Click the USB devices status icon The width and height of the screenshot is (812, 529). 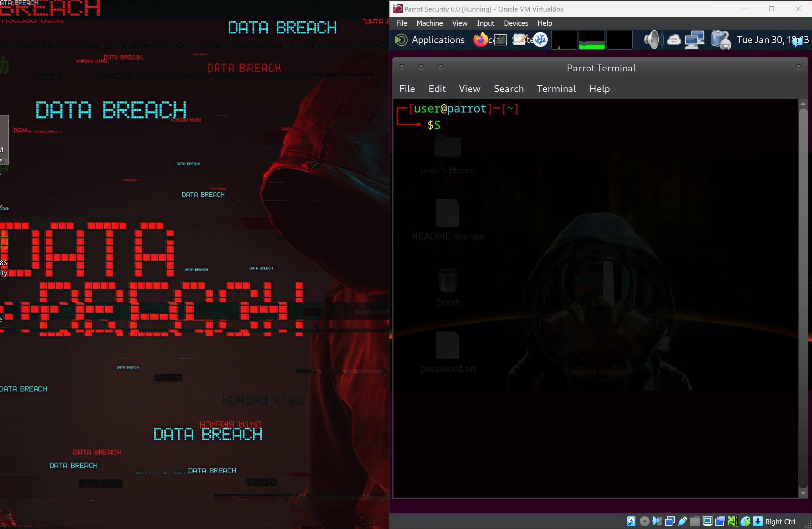point(683,521)
